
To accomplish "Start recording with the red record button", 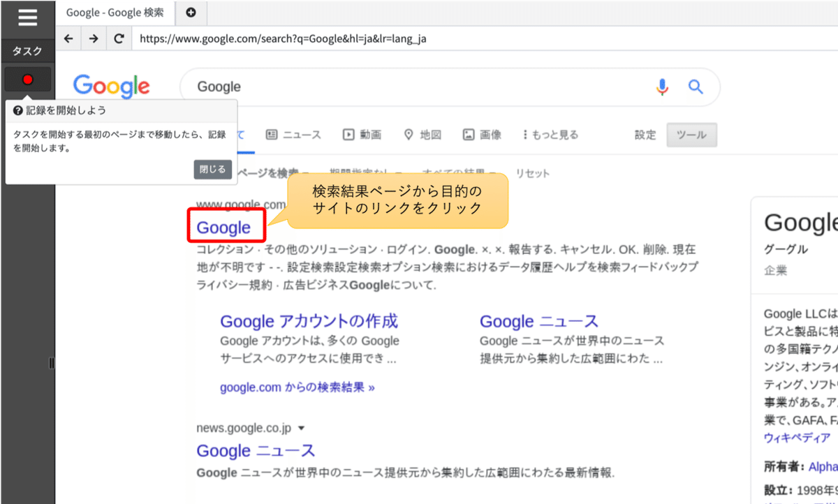I will click(x=27, y=79).
